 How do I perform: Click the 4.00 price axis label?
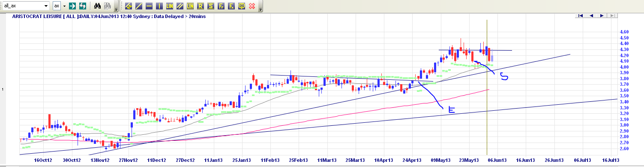624,67
